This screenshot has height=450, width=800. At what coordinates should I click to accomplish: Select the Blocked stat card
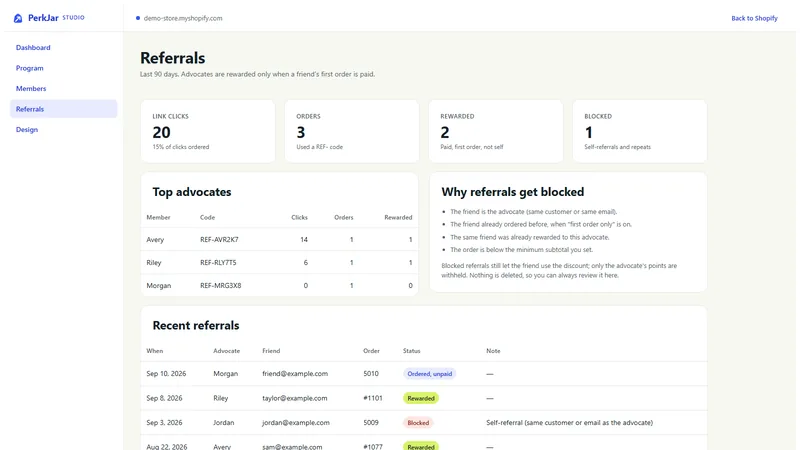pyautogui.click(x=640, y=131)
